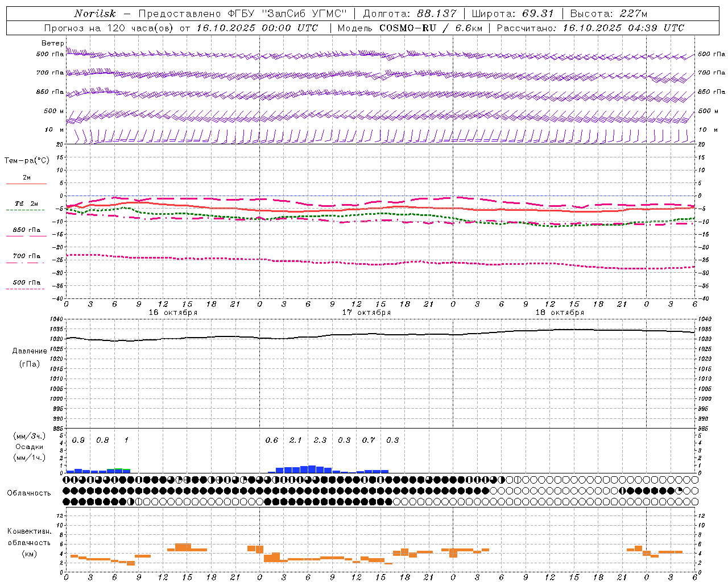The image size is (728, 582).
Task: Click the 0.8 precipitation value
Action: coord(102,440)
